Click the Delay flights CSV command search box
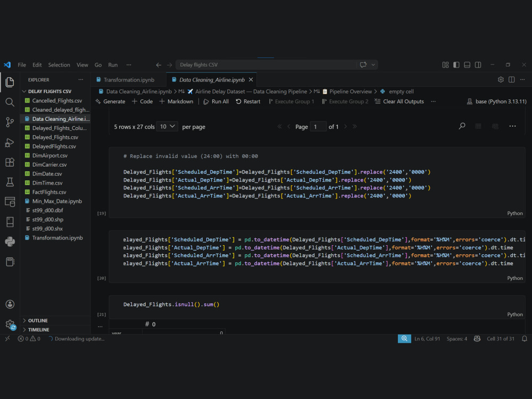532x399 pixels. tap(265, 65)
